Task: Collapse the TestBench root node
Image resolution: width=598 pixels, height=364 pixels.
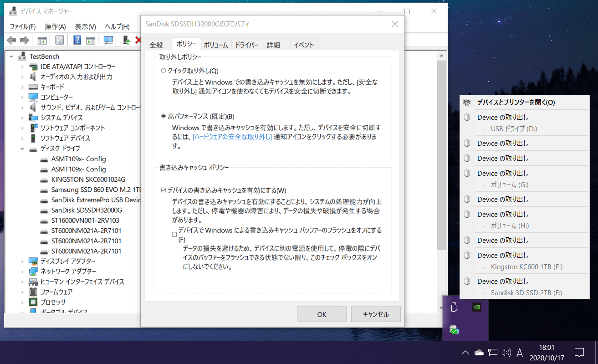Action: tap(11, 56)
